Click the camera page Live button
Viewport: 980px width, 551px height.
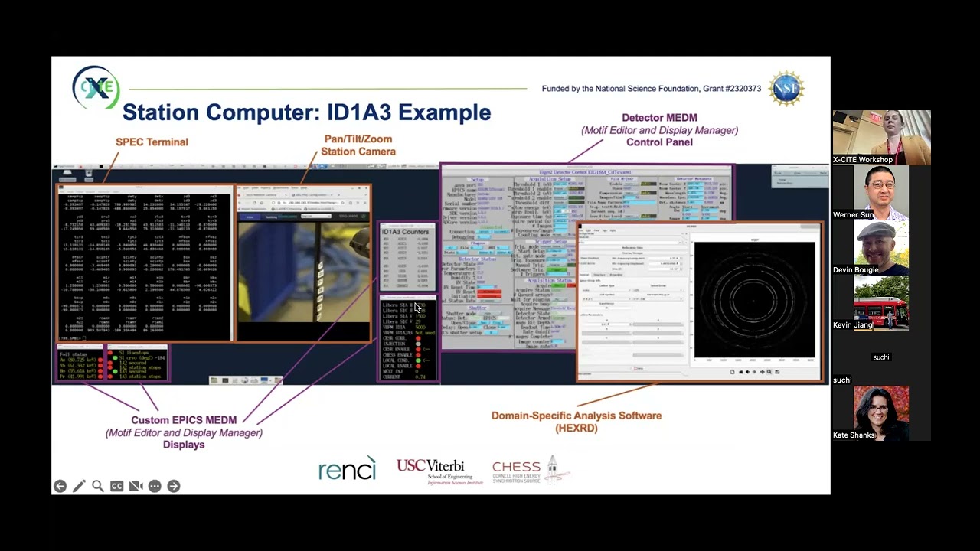[x=250, y=217]
